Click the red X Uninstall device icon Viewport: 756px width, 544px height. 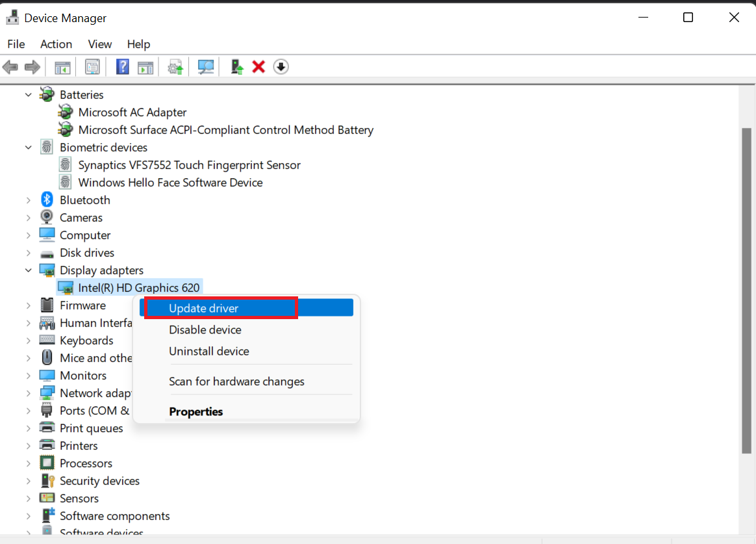pos(258,66)
